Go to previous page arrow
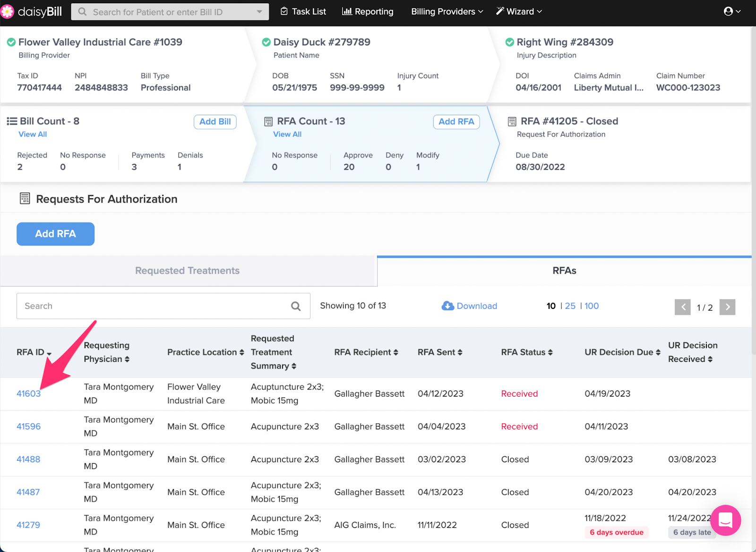The height and width of the screenshot is (552, 756). [683, 307]
